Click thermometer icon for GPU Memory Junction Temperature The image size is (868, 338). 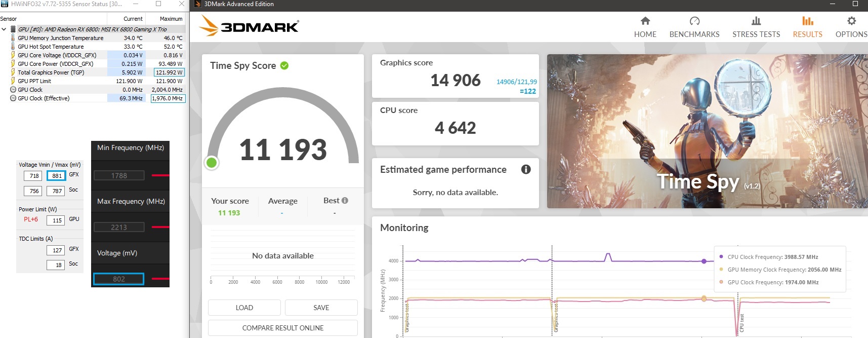pos(13,37)
